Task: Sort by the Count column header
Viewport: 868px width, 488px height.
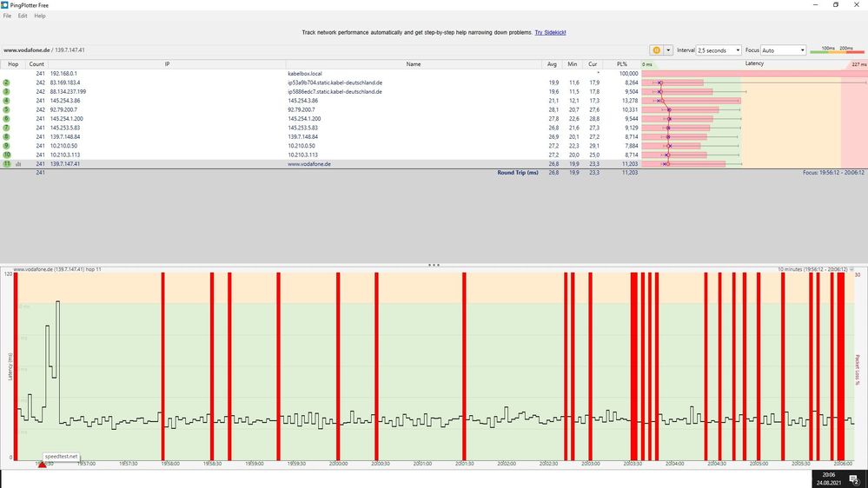Action: pyautogui.click(x=36, y=64)
